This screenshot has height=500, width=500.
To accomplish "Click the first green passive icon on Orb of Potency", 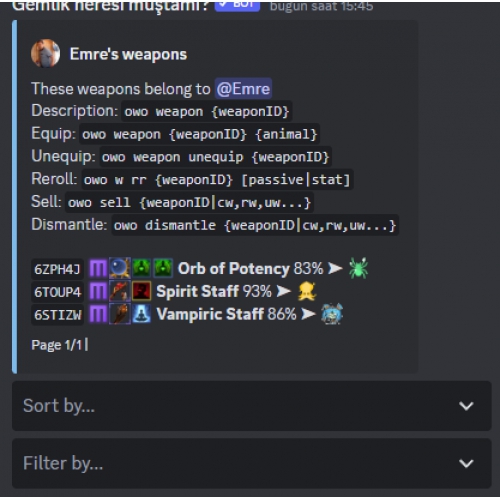I will (x=142, y=268).
